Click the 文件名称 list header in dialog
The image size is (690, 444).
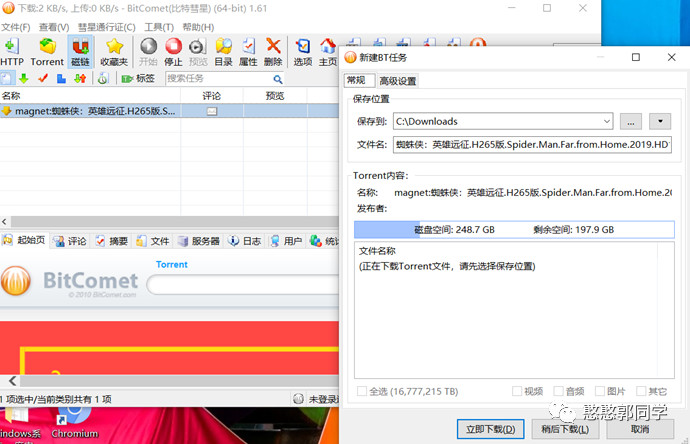(x=377, y=251)
